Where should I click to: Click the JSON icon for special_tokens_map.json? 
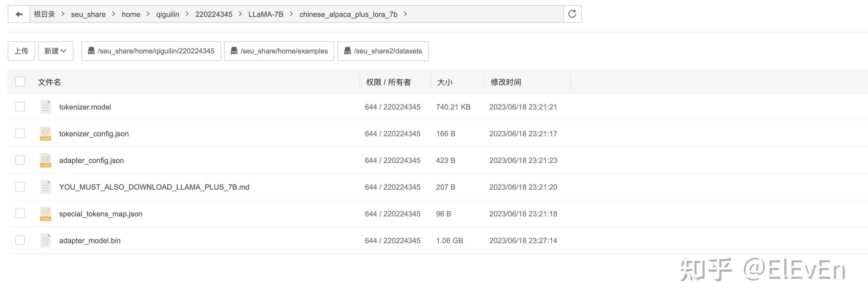coord(45,213)
